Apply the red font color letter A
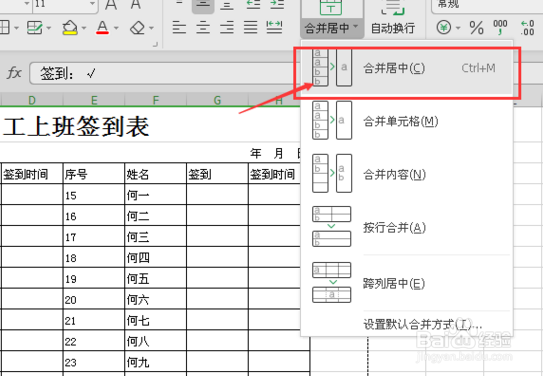This screenshot has height=376, width=543. click(x=103, y=28)
